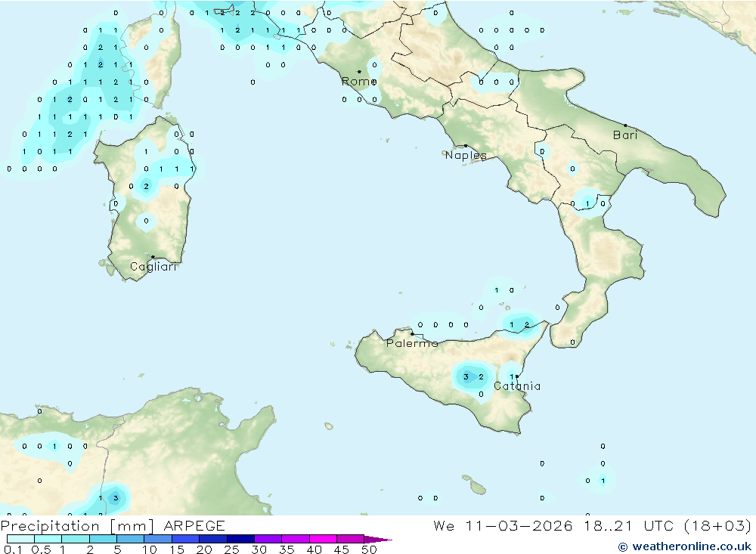The height and width of the screenshot is (554, 756).
Task: Click the 0.1–0.5 mm lightest legend swatch
Action: pyautogui.click(x=20, y=539)
